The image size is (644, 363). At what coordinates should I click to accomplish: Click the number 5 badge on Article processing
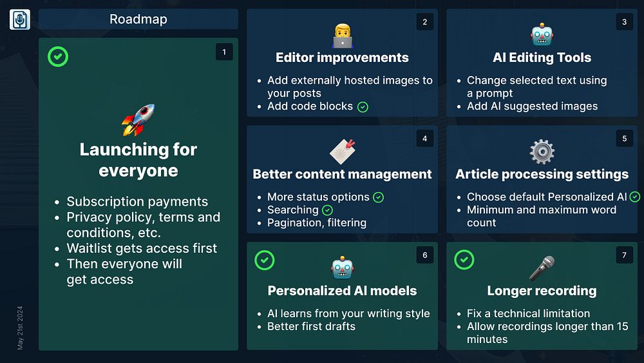click(x=624, y=139)
